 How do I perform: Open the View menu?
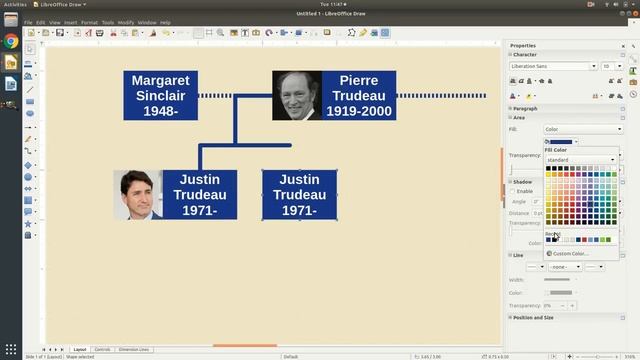click(x=55, y=22)
